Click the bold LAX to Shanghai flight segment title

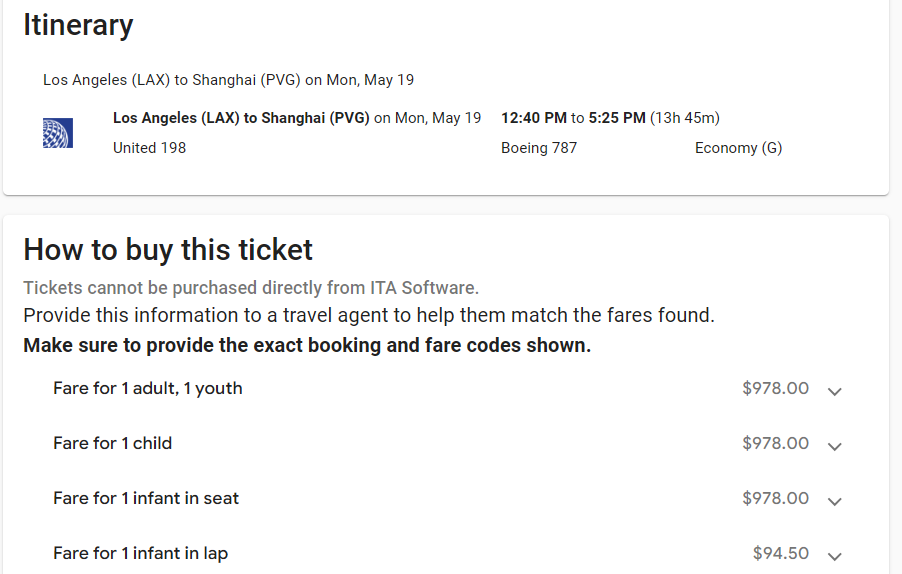point(241,118)
